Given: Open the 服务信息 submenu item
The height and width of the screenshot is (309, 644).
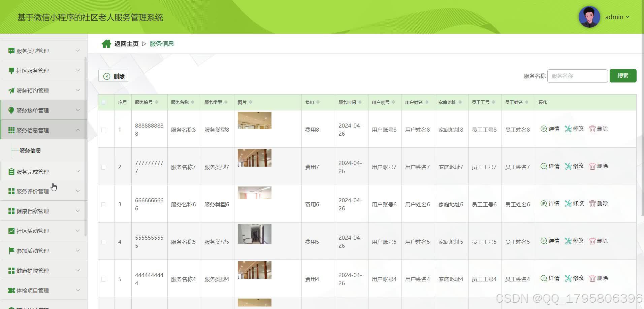Looking at the screenshot, I should 30,150.
